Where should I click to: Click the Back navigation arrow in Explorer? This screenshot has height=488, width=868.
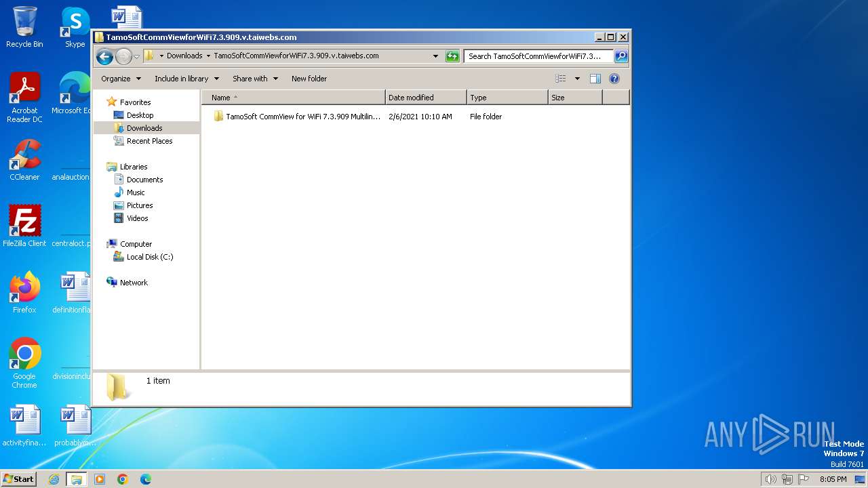tap(104, 56)
